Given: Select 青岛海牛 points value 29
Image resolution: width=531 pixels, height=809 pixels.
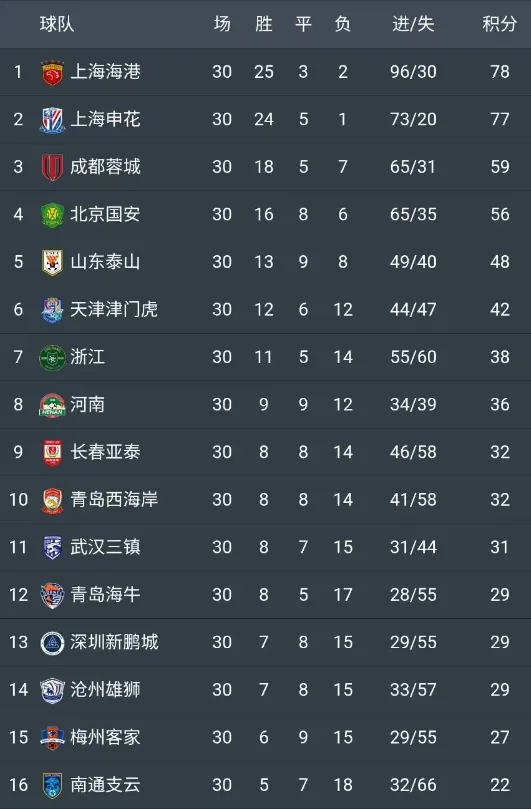Looking at the screenshot, I should (x=500, y=595).
